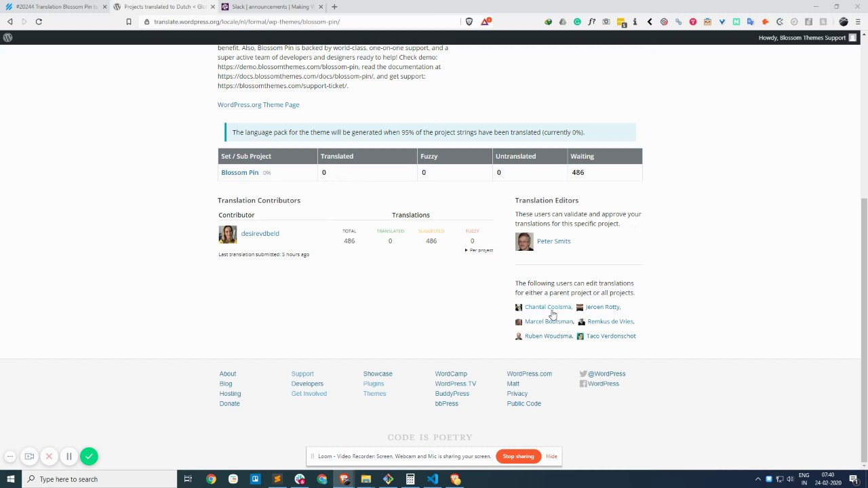Open the Brave Shields lion icon
Screen dimensions: 868x488
tap(469, 22)
